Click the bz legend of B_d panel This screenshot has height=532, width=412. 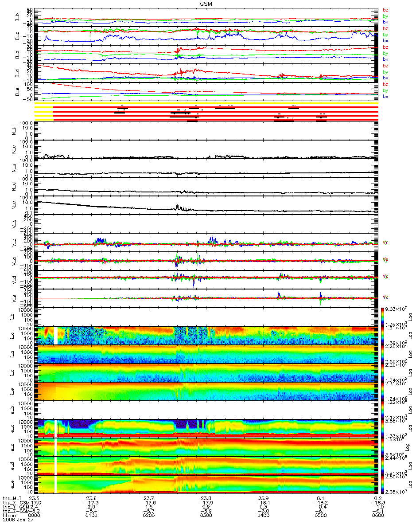click(385, 66)
